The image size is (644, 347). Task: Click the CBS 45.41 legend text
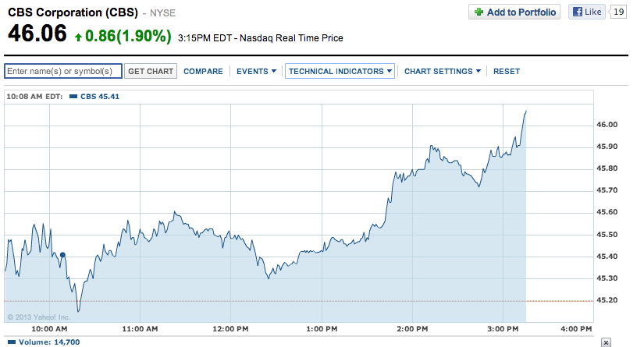pyautogui.click(x=100, y=97)
